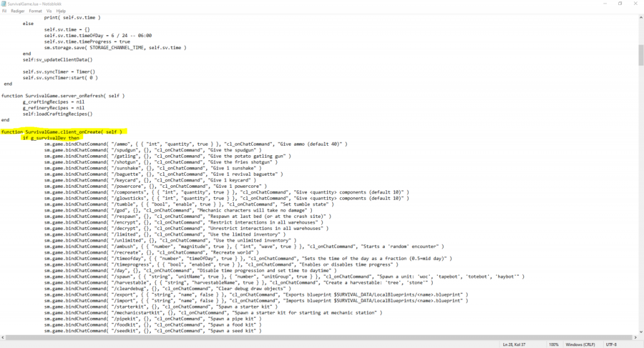Place cursor on highlighted client_onCreate function line
The width and height of the screenshot is (644, 348).
(63, 132)
